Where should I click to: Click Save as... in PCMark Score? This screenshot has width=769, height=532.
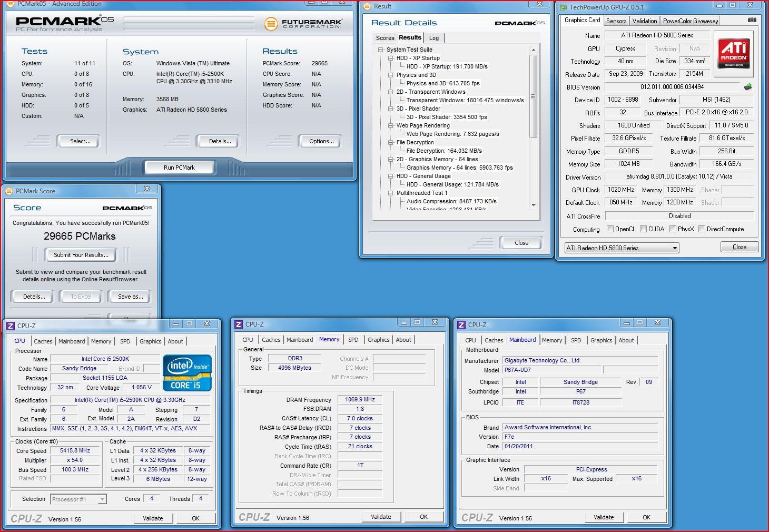tap(130, 297)
